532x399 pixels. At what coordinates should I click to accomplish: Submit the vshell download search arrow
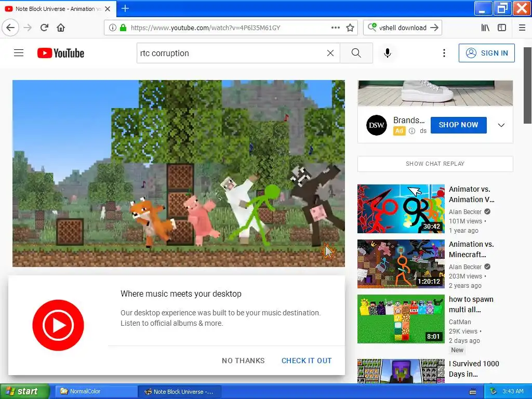coord(434,28)
